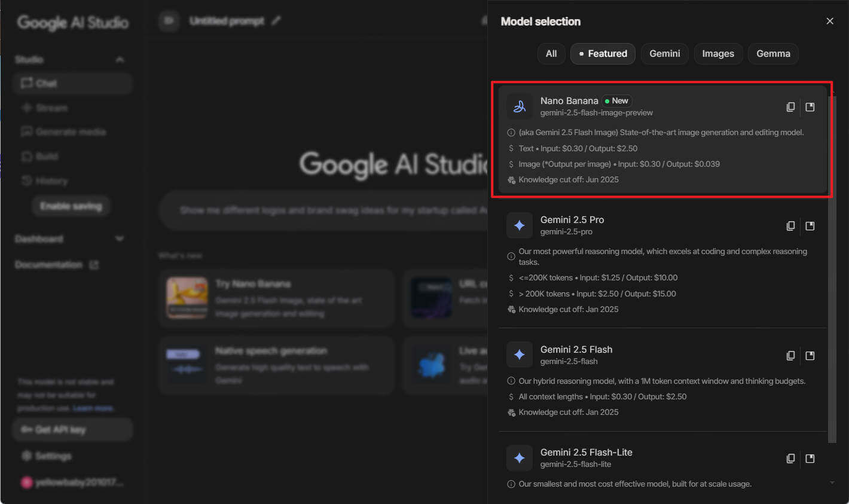Select the Gemini 2.5 Flash-Lite model name
Image resolution: width=849 pixels, height=504 pixels.
pyautogui.click(x=587, y=453)
